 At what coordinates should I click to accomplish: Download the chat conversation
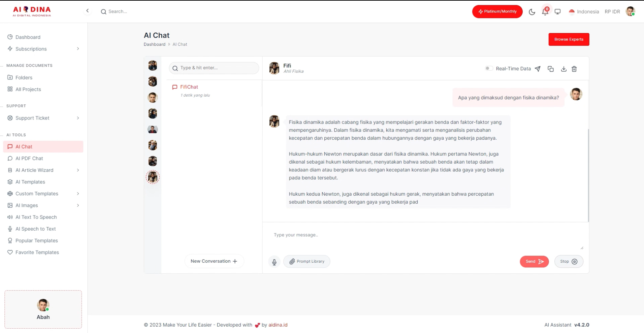[x=563, y=69]
